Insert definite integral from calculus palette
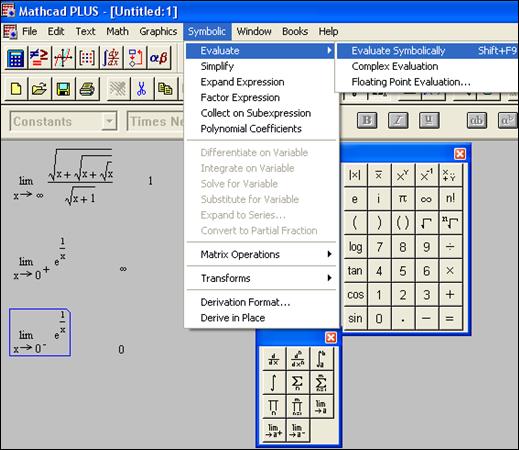 click(x=321, y=359)
